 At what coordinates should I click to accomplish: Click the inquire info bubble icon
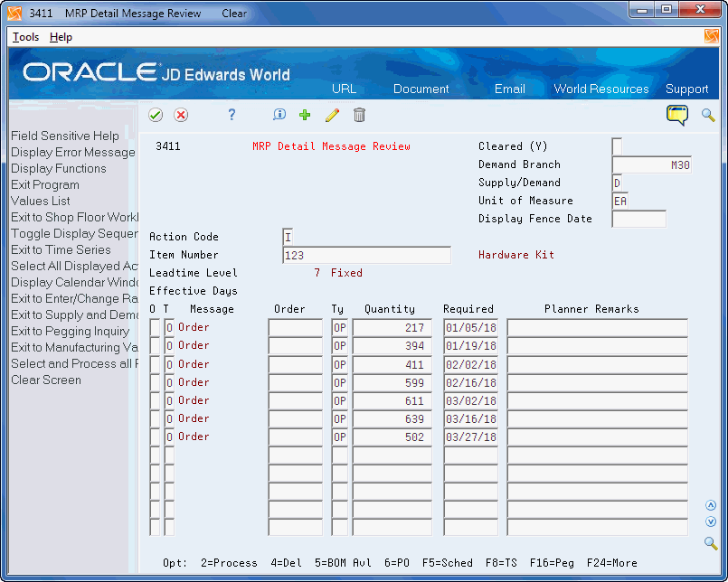point(279,115)
